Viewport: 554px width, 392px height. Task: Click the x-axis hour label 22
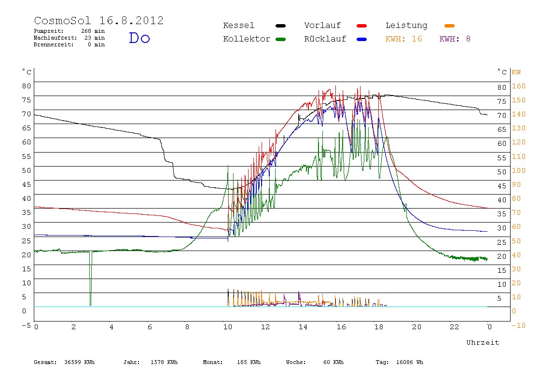tap(454, 327)
